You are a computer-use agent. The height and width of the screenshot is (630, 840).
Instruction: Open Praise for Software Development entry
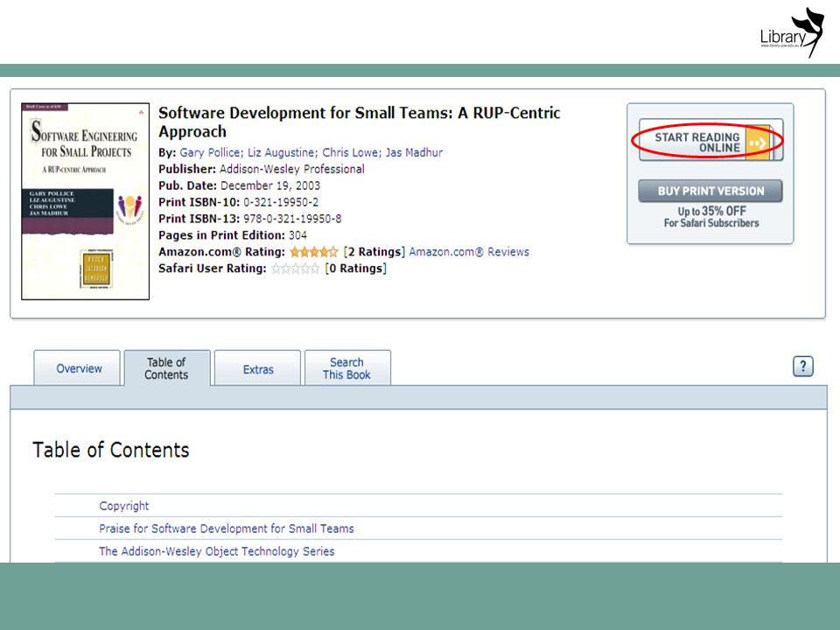click(226, 528)
